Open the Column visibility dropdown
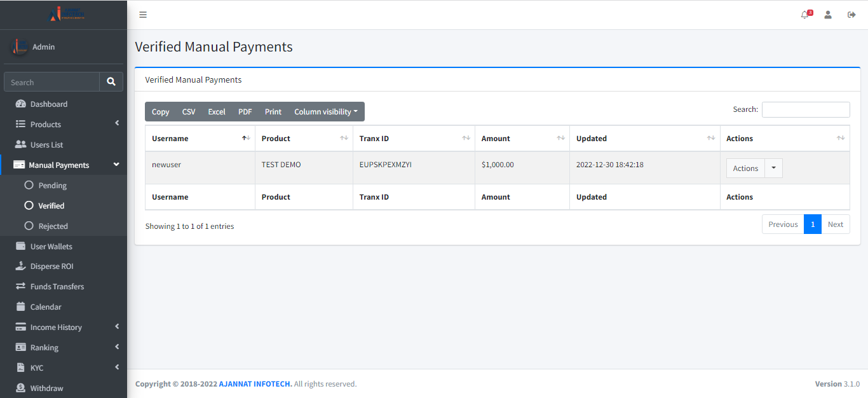Screen dimensions: 868x398 coord(325,112)
